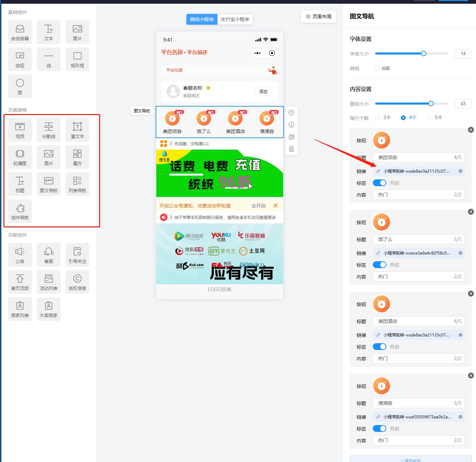Adjust the 字体大小 slider handle

(424, 53)
